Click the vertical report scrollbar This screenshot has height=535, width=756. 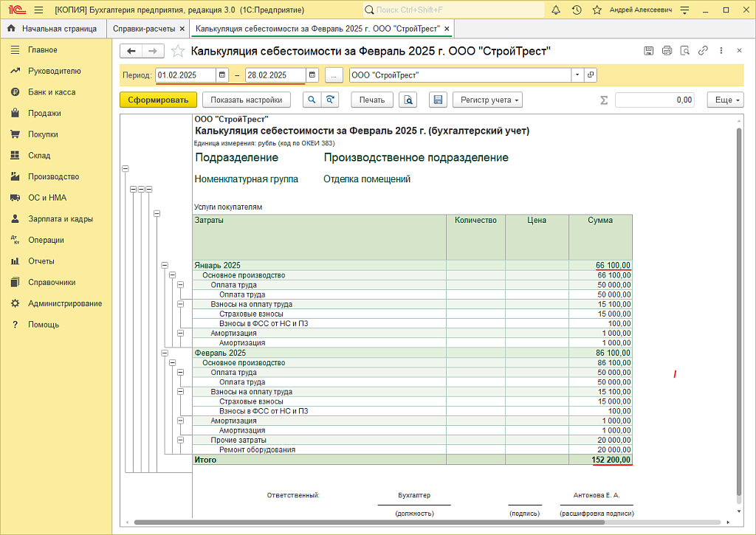(739, 314)
